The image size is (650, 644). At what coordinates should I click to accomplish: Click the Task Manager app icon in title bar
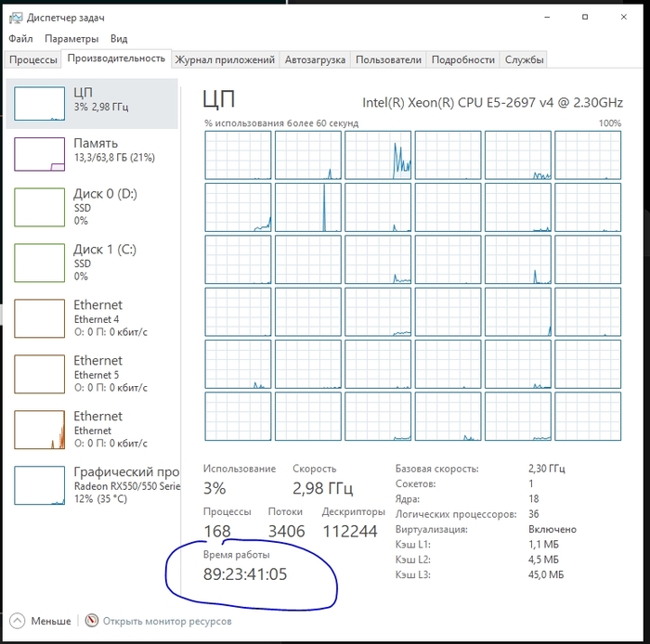(x=16, y=18)
